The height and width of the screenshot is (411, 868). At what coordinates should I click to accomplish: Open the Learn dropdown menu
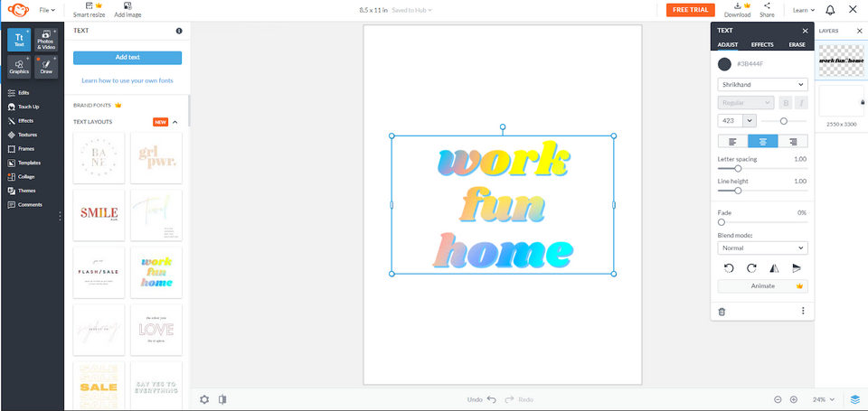pyautogui.click(x=804, y=10)
